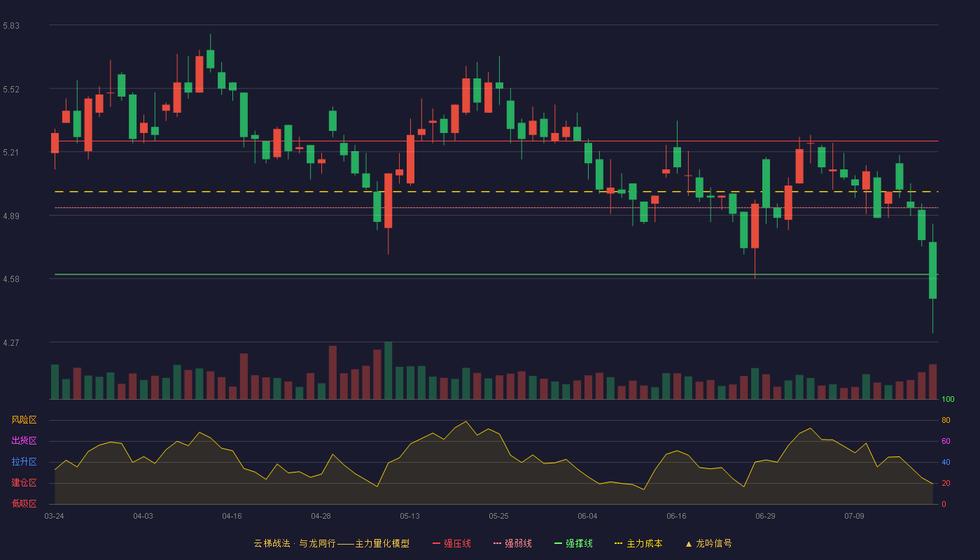Select the 风险区 zone label
Image resolution: width=980 pixels, height=560 pixels.
pos(24,420)
